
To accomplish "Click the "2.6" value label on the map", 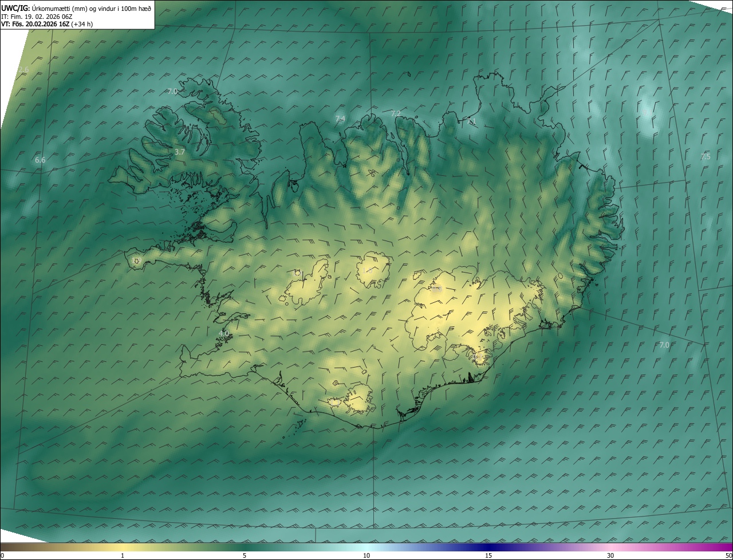I will click(x=23, y=70).
